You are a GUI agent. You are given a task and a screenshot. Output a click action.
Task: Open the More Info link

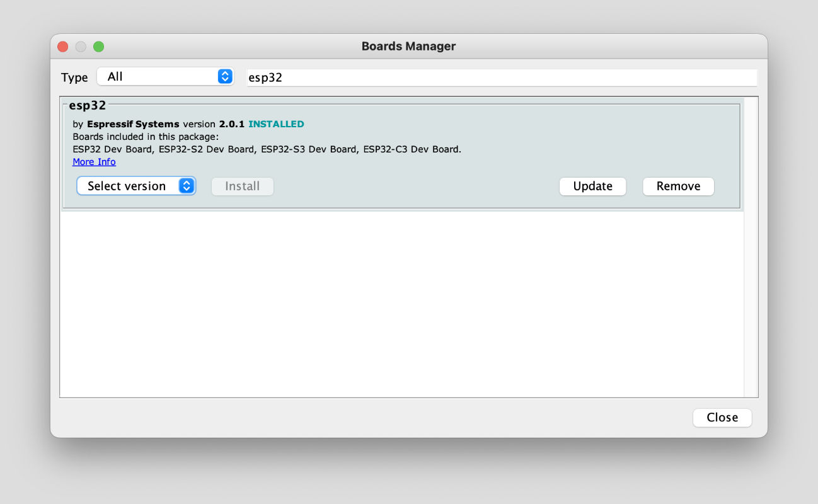click(94, 162)
